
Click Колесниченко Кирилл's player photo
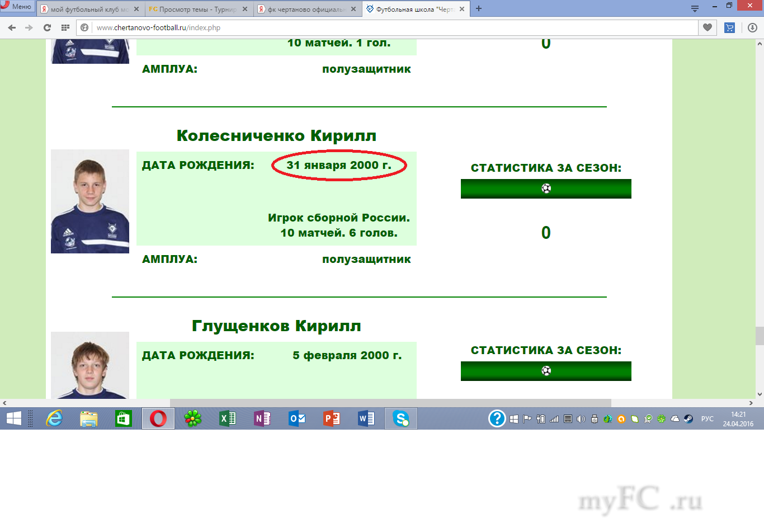click(x=90, y=201)
